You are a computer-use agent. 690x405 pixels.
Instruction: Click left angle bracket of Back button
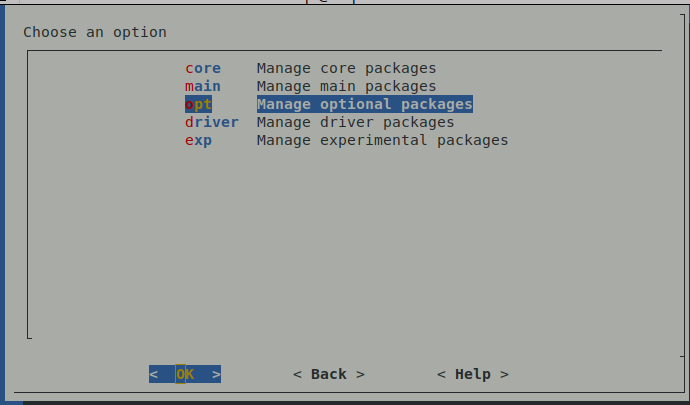(298, 374)
